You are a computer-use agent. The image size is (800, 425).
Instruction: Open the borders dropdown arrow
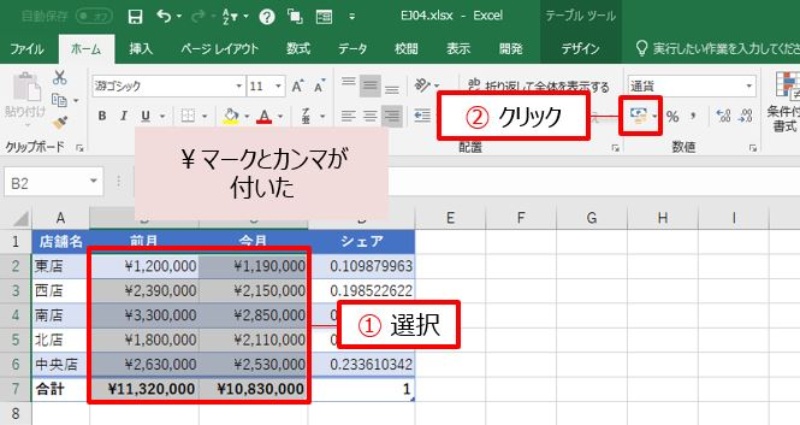[x=205, y=116]
